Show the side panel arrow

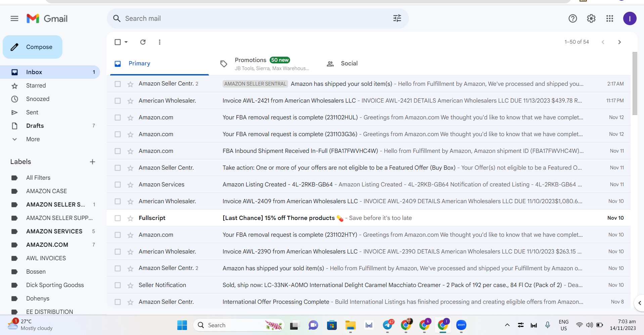(639, 303)
